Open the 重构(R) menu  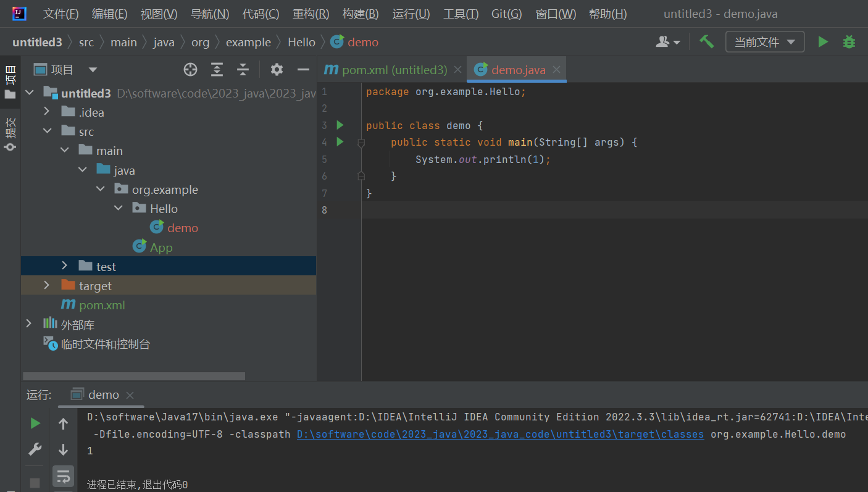click(x=311, y=14)
